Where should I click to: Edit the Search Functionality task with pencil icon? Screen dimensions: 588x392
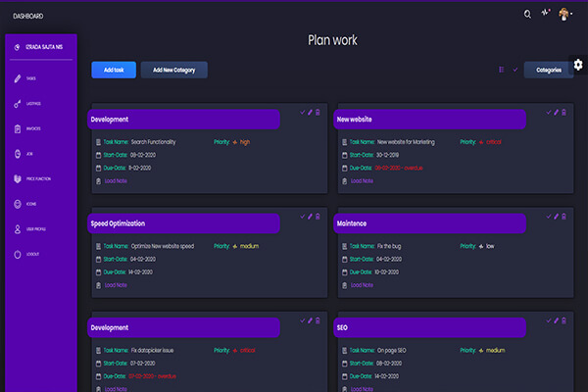click(x=310, y=112)
